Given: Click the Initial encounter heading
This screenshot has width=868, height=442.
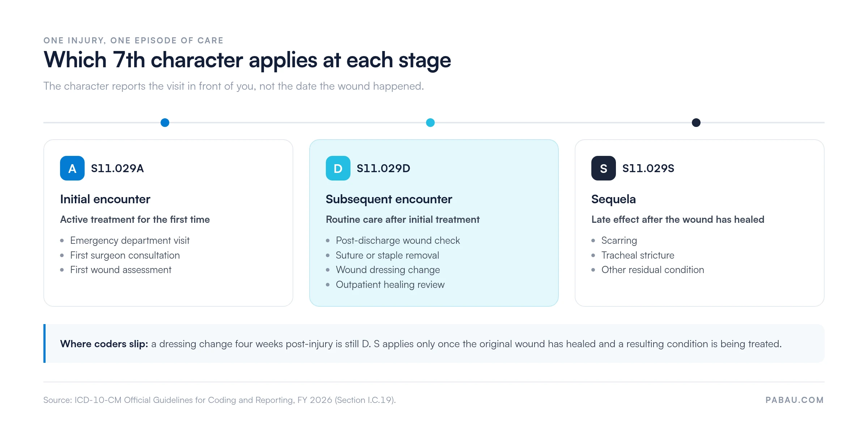Looking at the screenshot, I should pos(105,199).
